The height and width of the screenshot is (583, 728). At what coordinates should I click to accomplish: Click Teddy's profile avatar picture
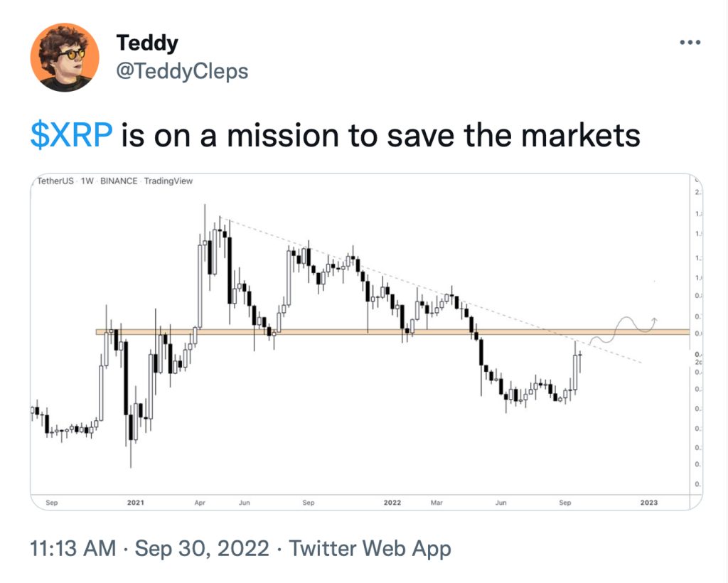[65, 58]
